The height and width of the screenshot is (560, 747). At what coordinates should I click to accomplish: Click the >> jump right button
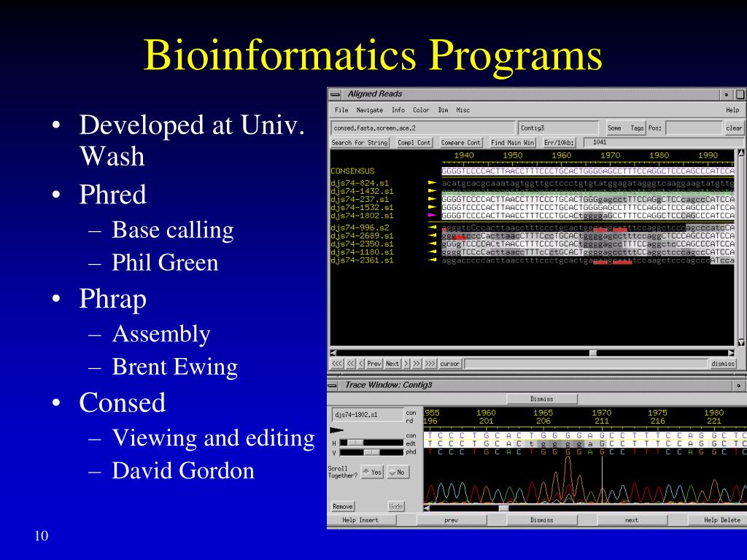417,363
